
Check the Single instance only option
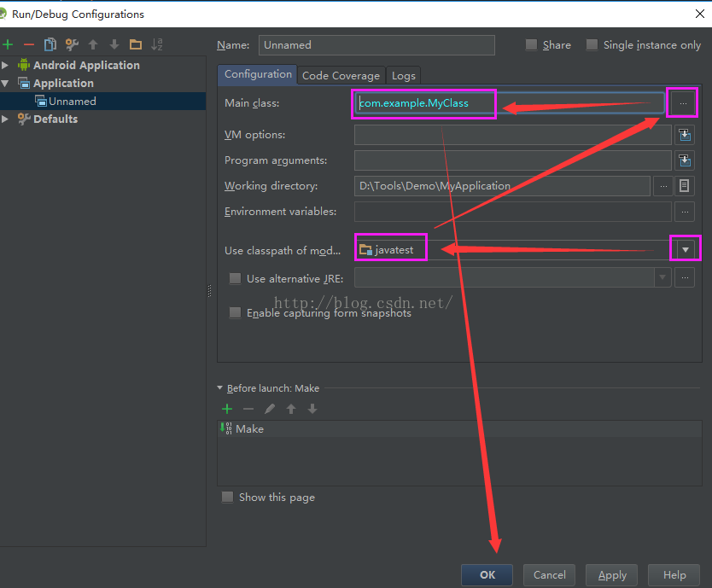(592, 45)
